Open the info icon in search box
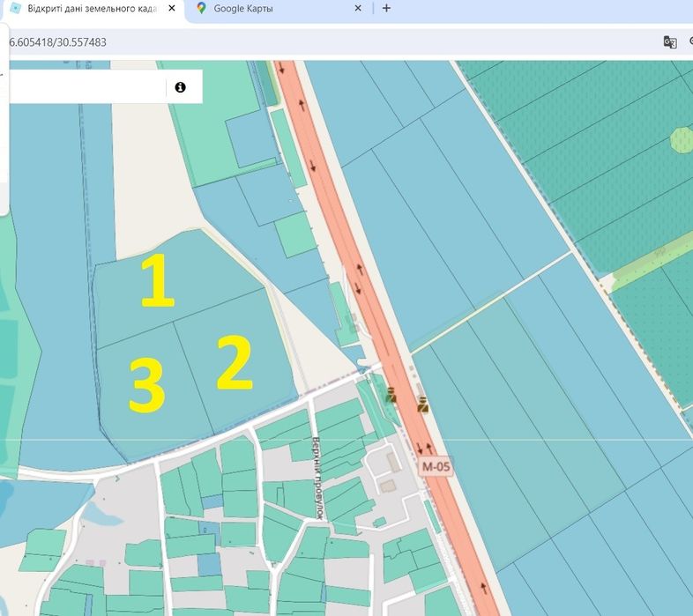The image size is (693, 616). click(180, 87)
